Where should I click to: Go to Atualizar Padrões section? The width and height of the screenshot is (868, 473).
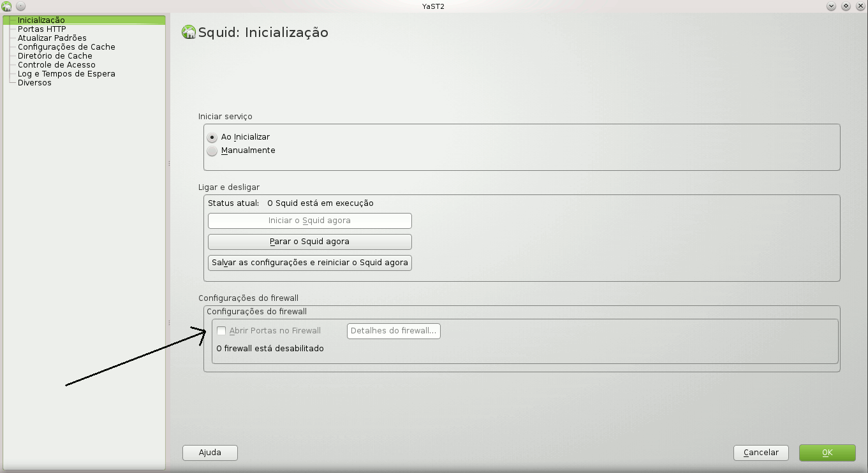coord(52,38)
